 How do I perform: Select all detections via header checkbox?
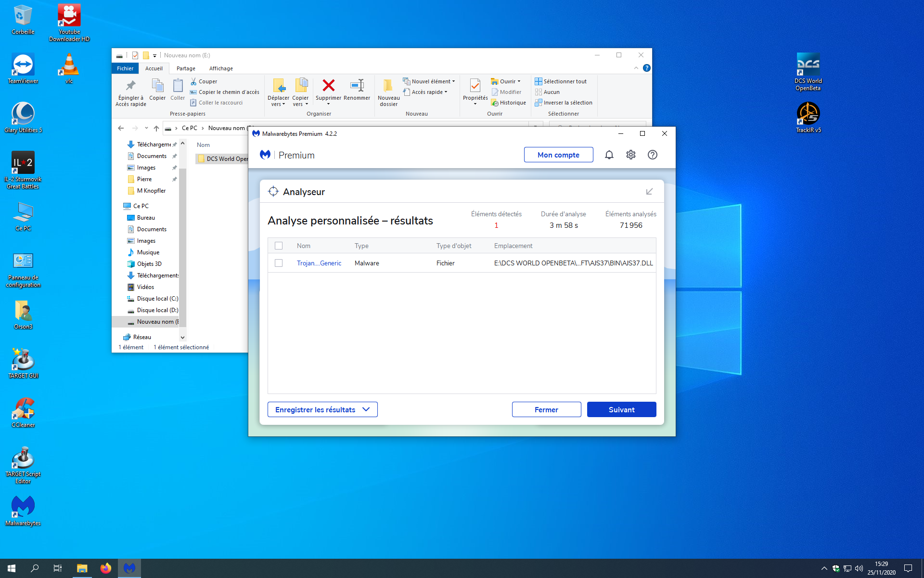[x=279, y=246]
